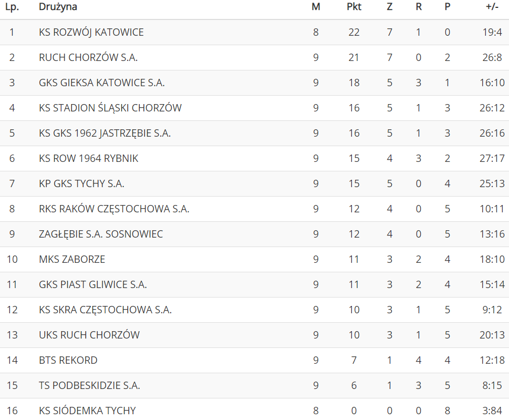Image resolution: width=509 pixels, height=420 pixels.
Task: Select KS SKRA CZĘSTOCHOWA S.A. team
Action: (x=105, y=310)
